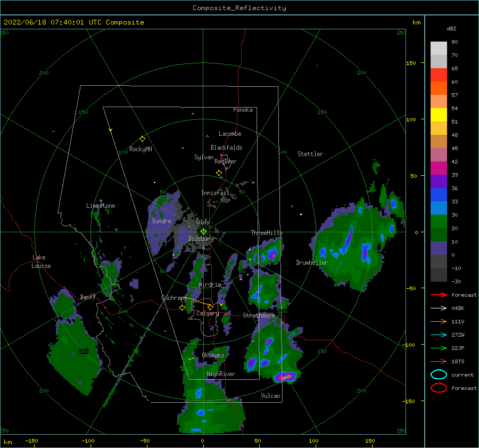
Task: Click the orange 111V arrow legend icon
Action: pos(439,321)
